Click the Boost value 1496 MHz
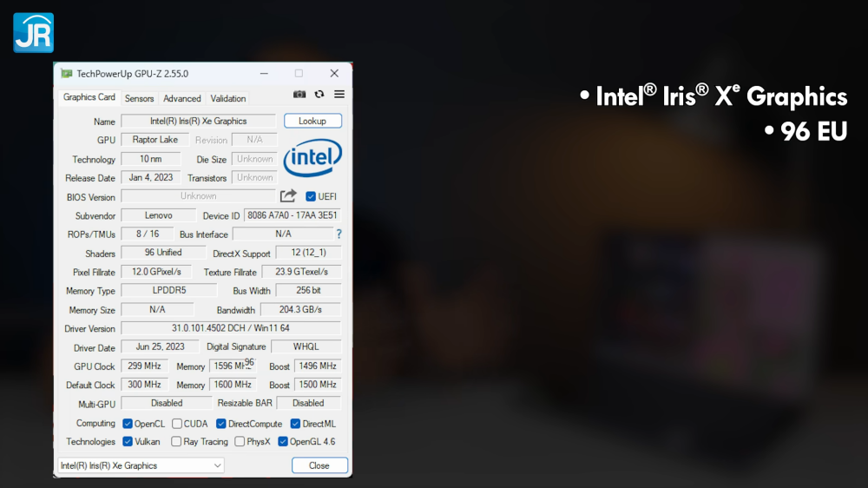The image size is (868, 488). click(x=318, y=366)
